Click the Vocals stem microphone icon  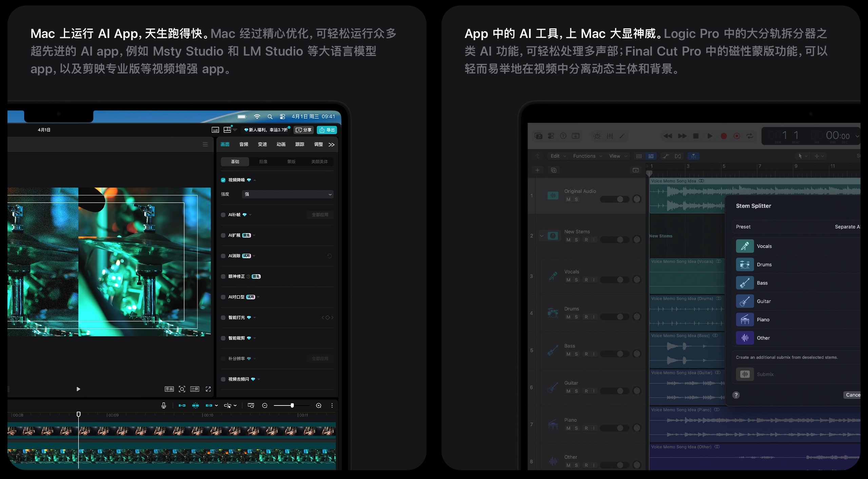pyautogui.click(x=745, y=246)
